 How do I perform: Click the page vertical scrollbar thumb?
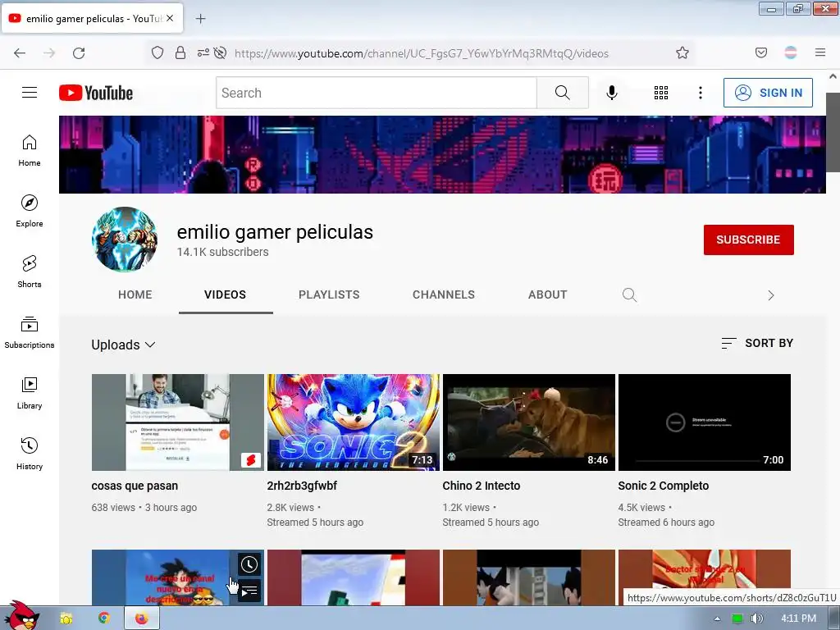[x=833, y=132]
